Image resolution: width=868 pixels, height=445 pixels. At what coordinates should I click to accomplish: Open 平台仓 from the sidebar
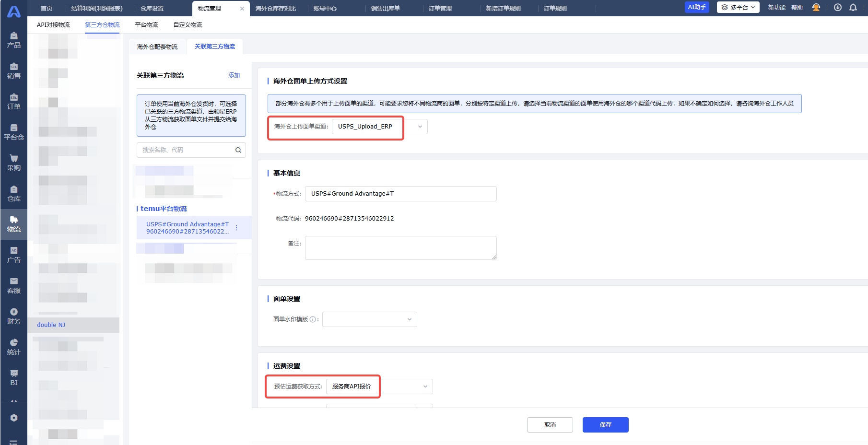coord(14,132)
